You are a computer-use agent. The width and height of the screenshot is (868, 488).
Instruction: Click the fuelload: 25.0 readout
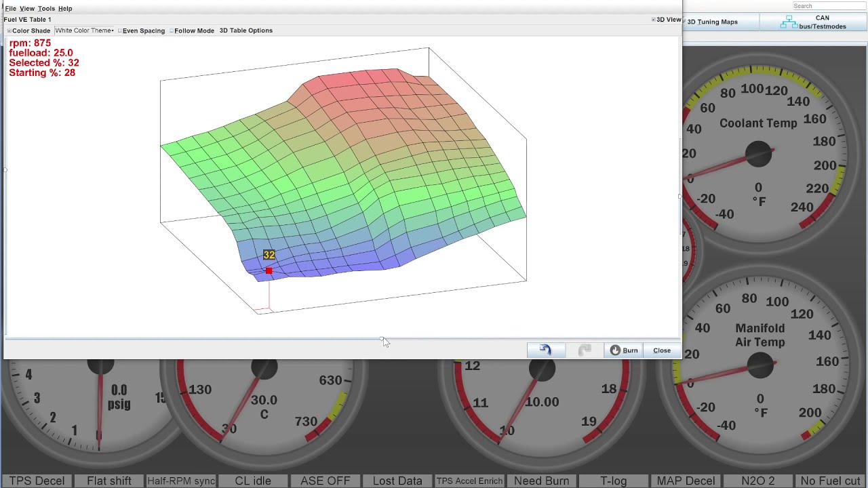[41, 53]
